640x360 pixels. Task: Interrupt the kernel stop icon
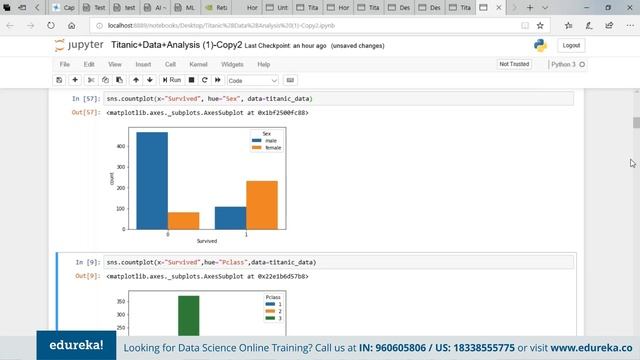[191, 80]
